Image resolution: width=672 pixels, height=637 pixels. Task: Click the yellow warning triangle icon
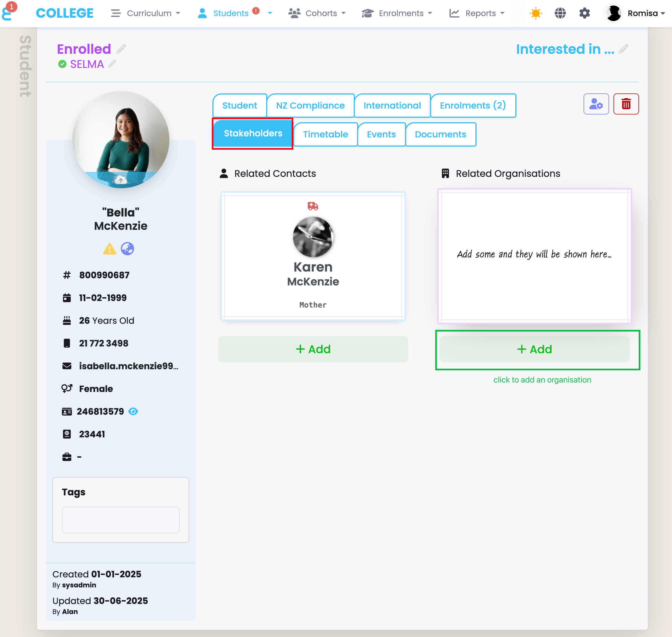click(x=109, y=249)
